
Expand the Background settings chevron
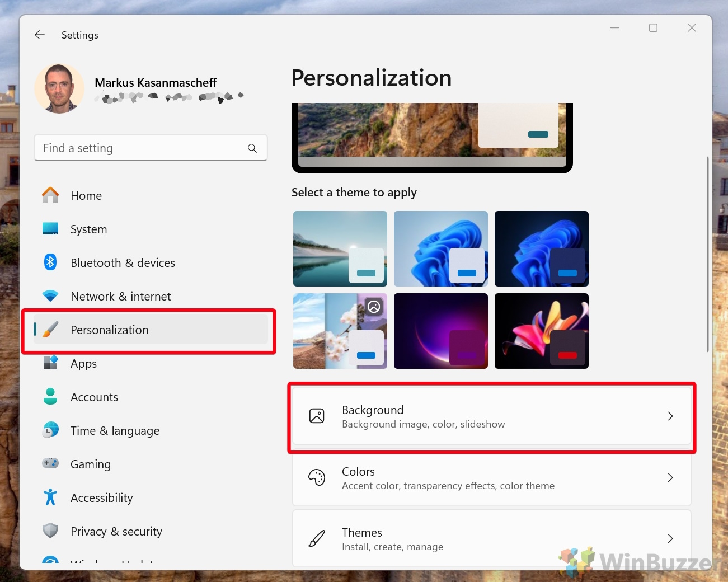coord(670,416)
